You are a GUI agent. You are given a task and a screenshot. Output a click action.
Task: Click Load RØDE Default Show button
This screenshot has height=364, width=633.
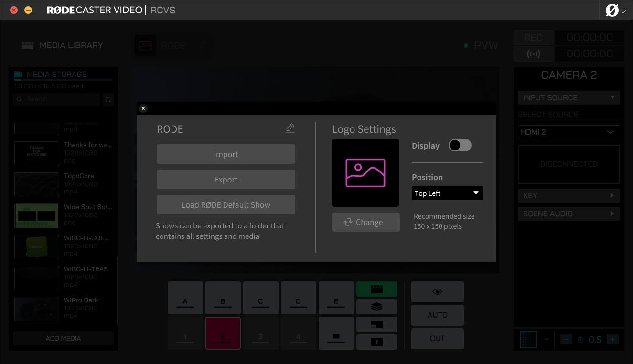[x=225, y=205]
